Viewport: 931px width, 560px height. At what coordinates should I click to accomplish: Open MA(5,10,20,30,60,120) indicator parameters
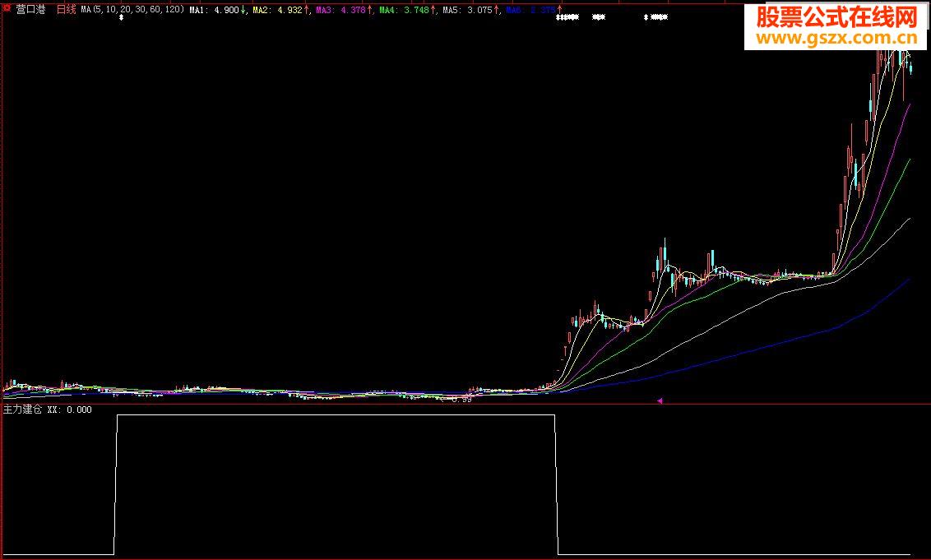pos(132,10)
